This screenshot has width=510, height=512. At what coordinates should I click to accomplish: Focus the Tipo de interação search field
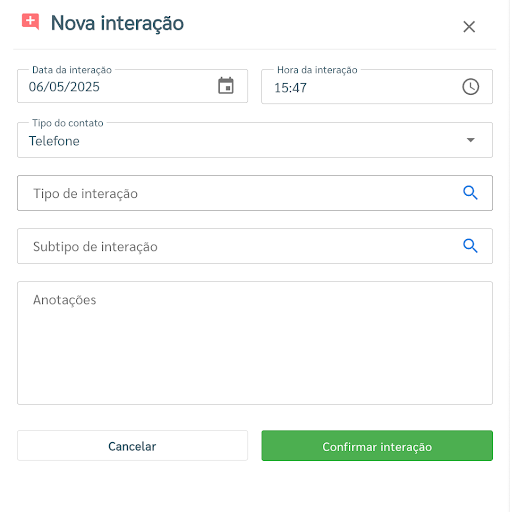(x=255, y=193)
